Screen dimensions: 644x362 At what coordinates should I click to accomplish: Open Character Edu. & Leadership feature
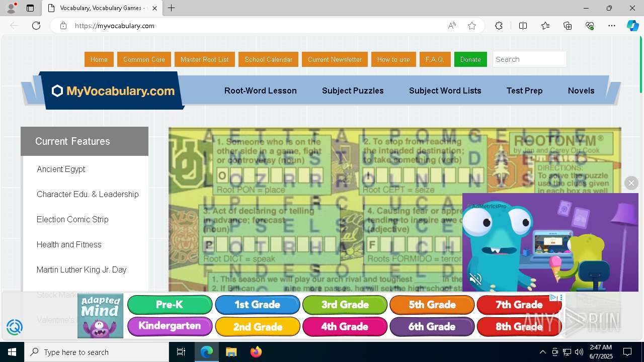coord(88,194)
